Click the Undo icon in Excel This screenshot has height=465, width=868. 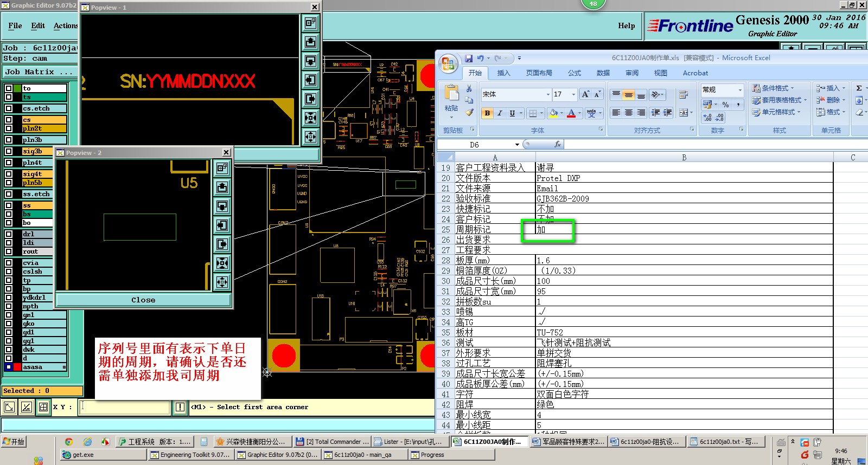[x=481, y=58]
